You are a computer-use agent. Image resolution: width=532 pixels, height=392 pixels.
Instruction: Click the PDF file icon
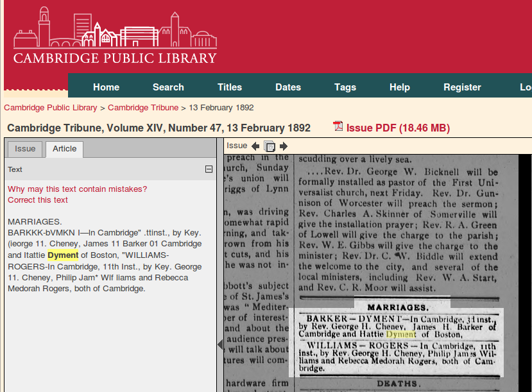[338, 126]
